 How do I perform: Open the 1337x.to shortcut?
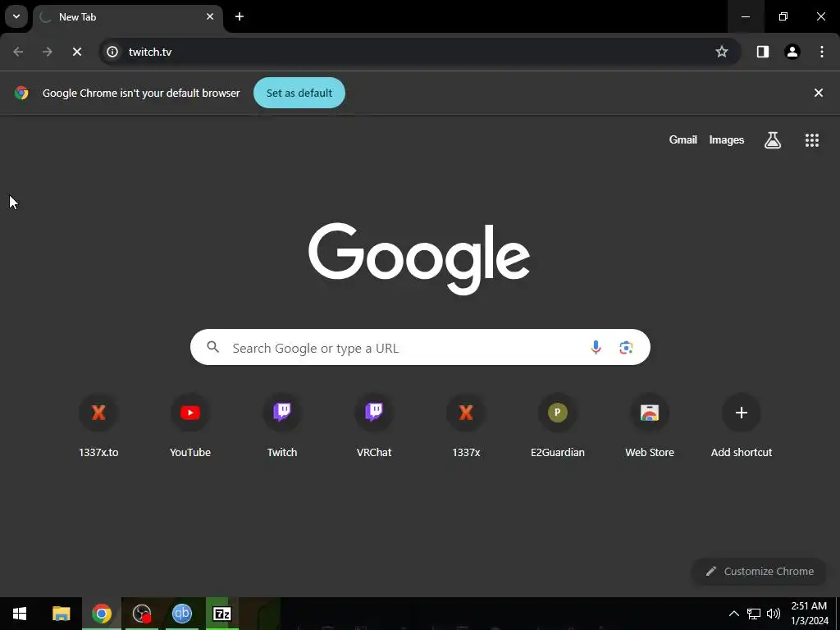(98, 426)
